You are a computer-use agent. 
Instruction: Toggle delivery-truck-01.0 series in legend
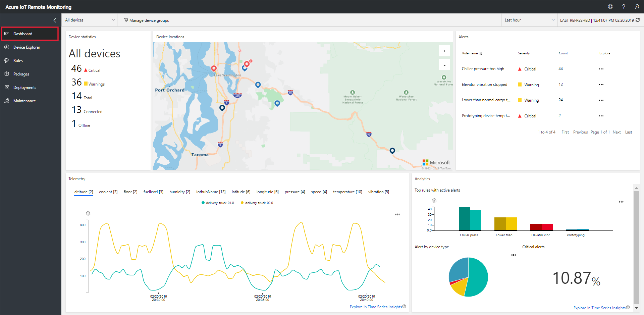(x=218, y=203)
